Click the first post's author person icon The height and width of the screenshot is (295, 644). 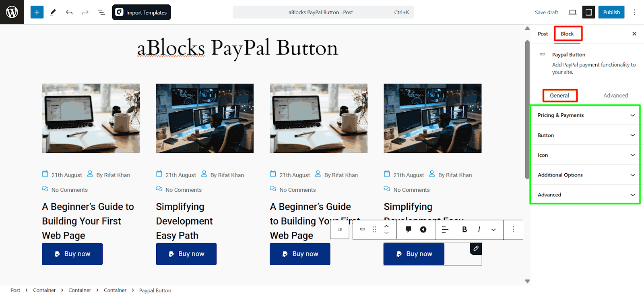[x=90, y=174]
